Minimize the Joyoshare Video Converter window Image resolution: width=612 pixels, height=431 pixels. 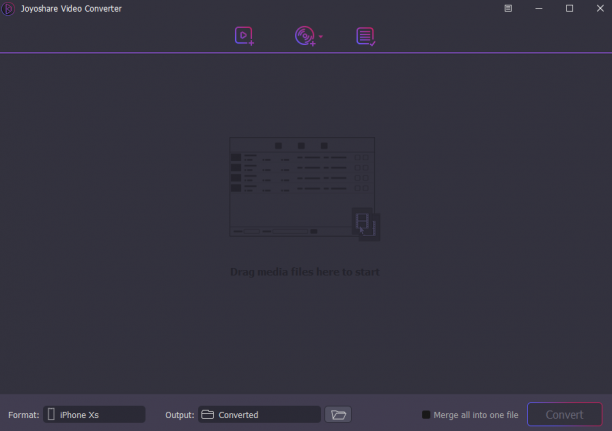(539, 8)
